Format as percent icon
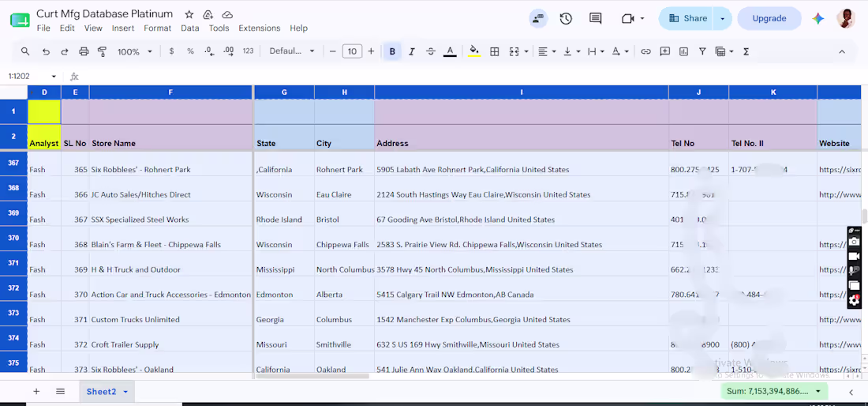The height and width of the screenshot is (406, 868). [190, 51]
